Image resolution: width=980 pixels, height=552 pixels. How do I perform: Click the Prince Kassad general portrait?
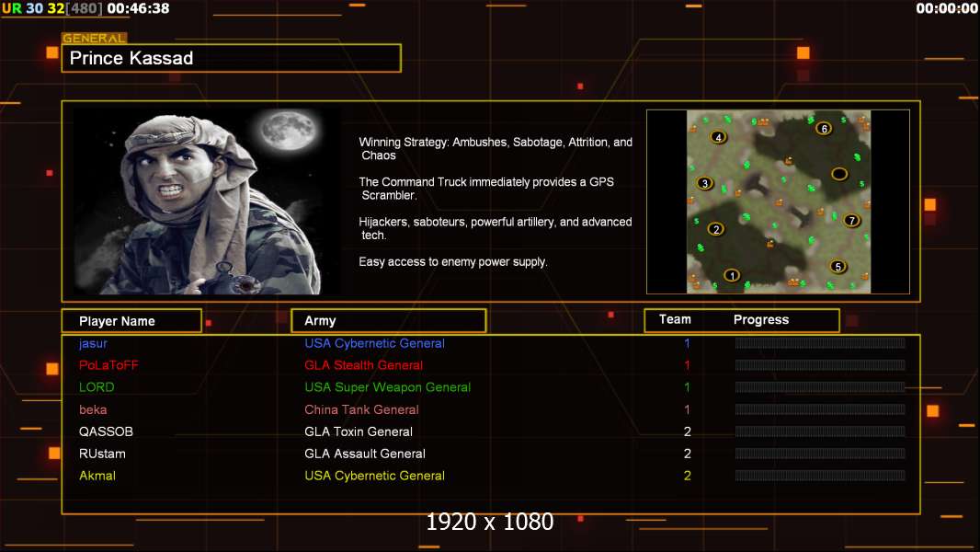(208, 201)
